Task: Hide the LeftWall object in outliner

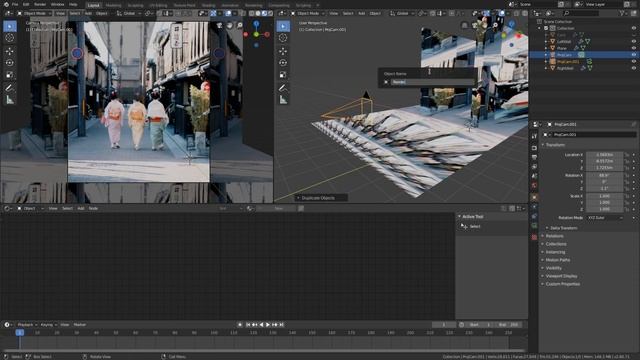Action: click(x=633, y=41)
